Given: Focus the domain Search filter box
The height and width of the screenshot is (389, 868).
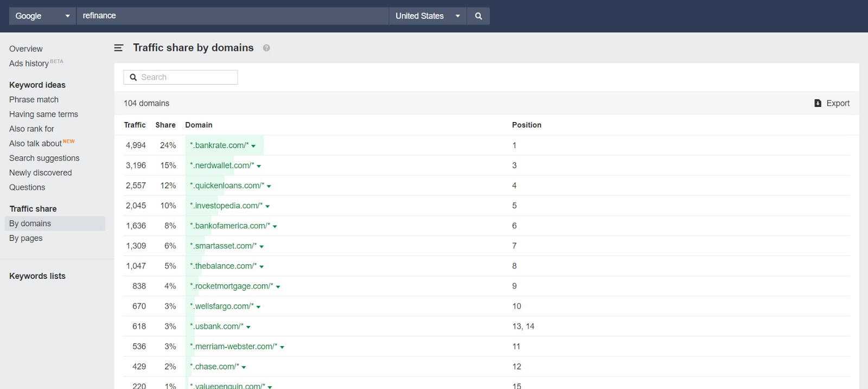Looking at the screenshot, I should tap(181, 77).
